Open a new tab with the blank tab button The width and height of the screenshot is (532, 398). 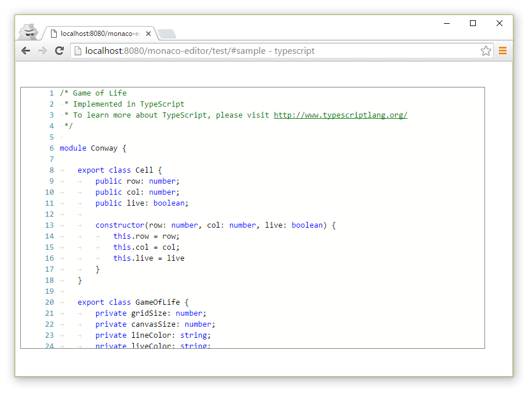click(x=166, y=34)
